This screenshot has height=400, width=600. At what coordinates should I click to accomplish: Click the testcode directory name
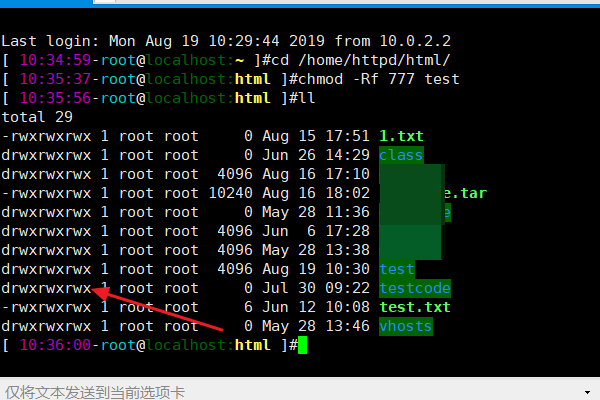[414, 288]
